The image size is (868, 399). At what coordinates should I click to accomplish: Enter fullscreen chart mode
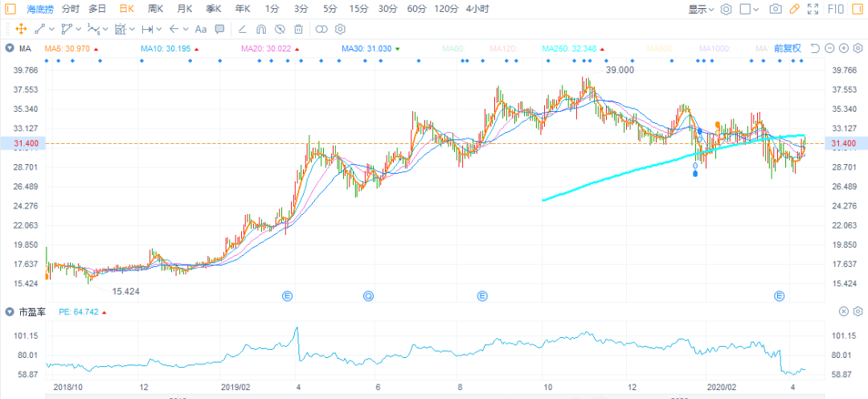pyautogui.click(x=813, y=9)
